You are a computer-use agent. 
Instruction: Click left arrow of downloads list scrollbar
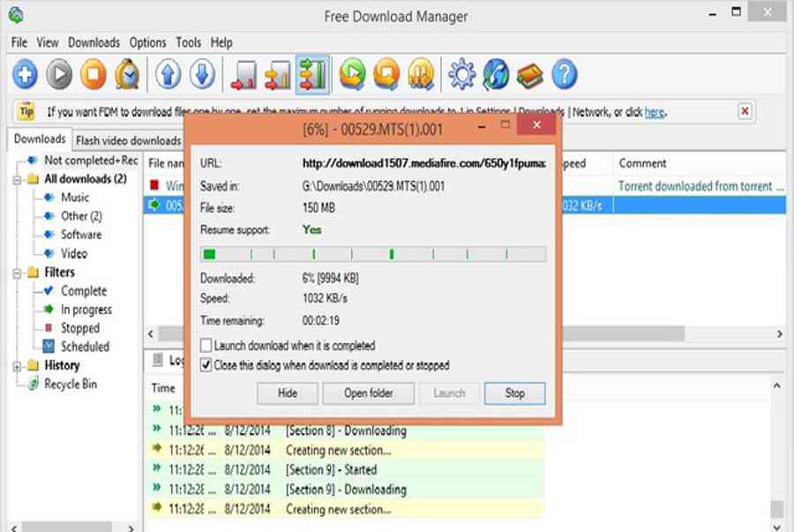click(150, 334)
